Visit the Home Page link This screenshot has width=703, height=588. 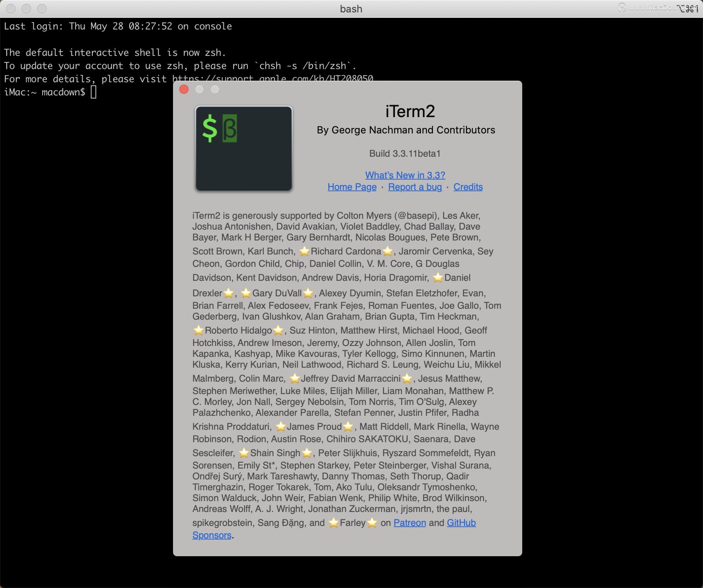[x=352, y=187]
